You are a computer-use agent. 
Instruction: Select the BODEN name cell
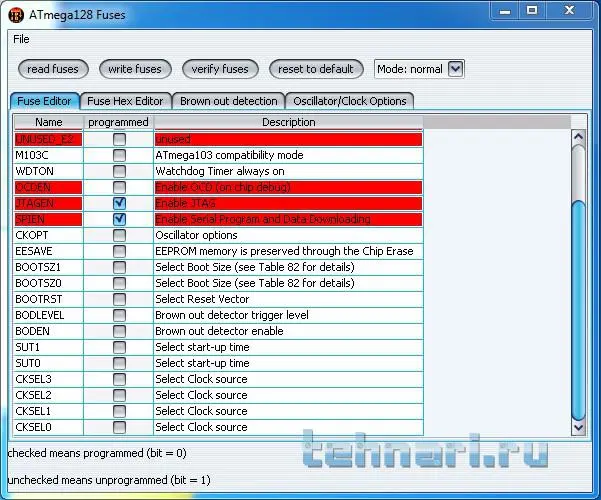49,331
